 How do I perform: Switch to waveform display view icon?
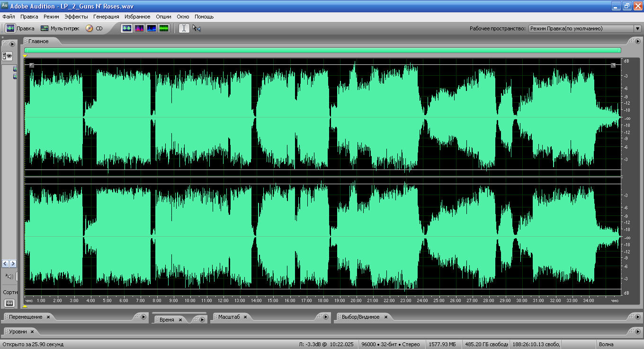127,28
